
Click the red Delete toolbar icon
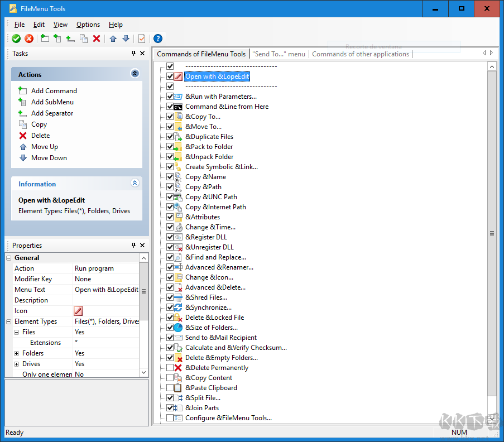click(97, 39)
